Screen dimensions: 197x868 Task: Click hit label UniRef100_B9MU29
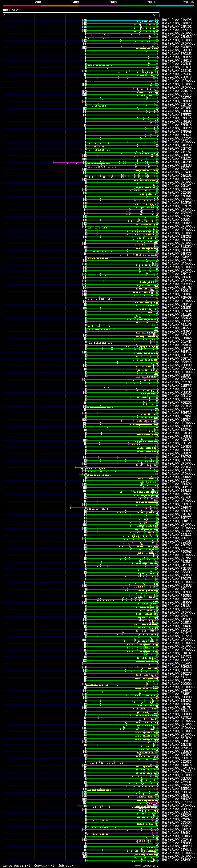[x=177, y=223]
